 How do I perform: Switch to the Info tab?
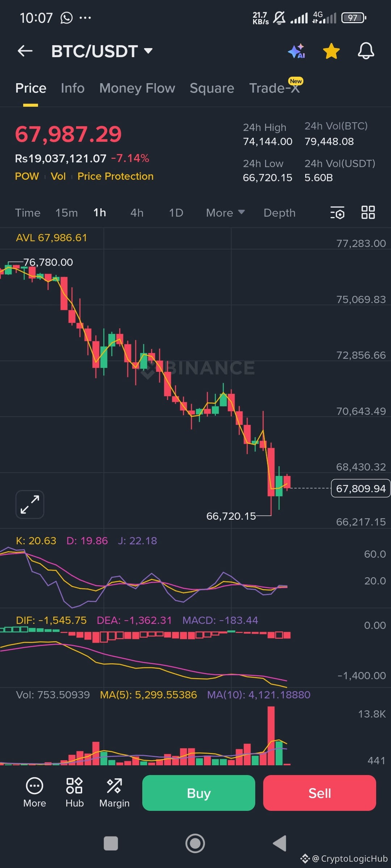point(72,88)
